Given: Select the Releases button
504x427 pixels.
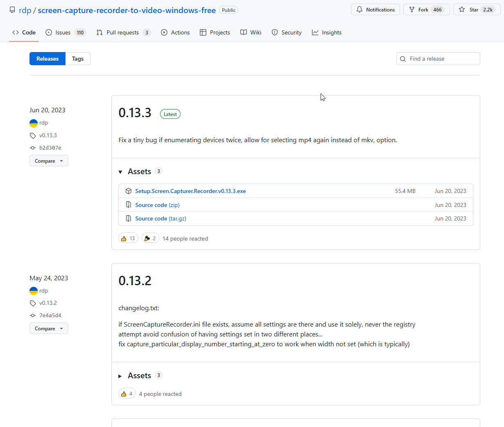Looking at the screenshot, I should point(47,59).
